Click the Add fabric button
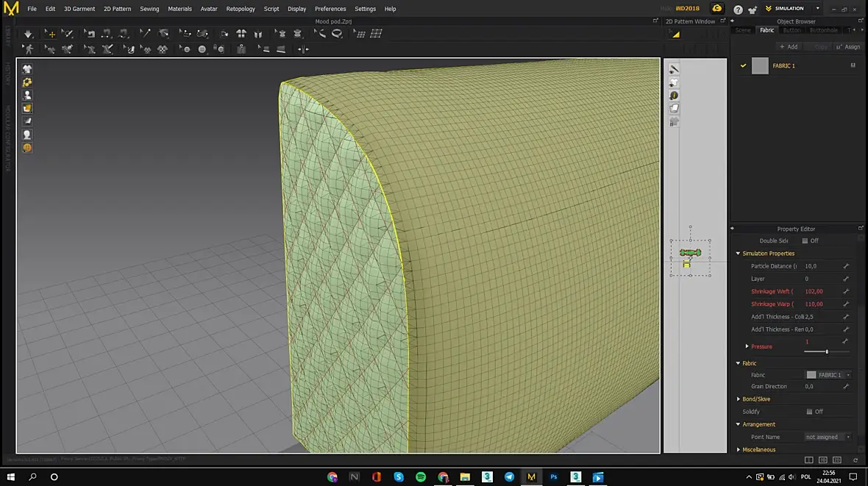The image size is (868, 486). pos(789,46)
